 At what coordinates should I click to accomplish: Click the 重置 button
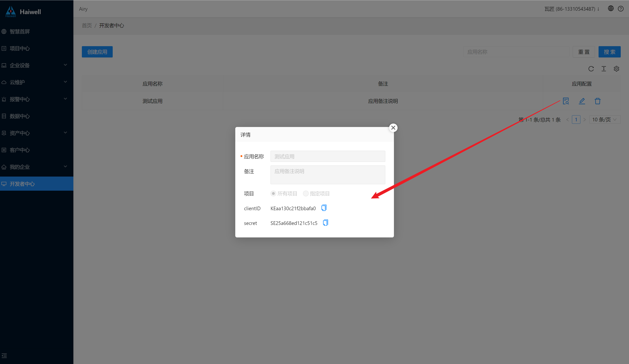pyautogui.click(x=584, y=52)
